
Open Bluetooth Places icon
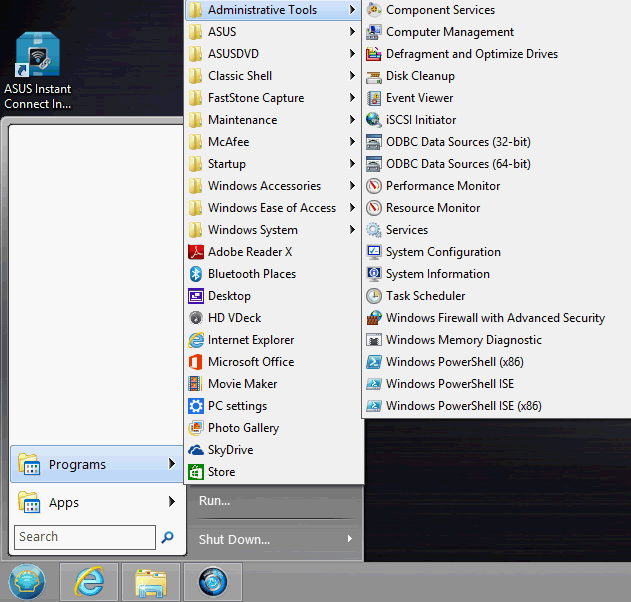click(196, 274)
